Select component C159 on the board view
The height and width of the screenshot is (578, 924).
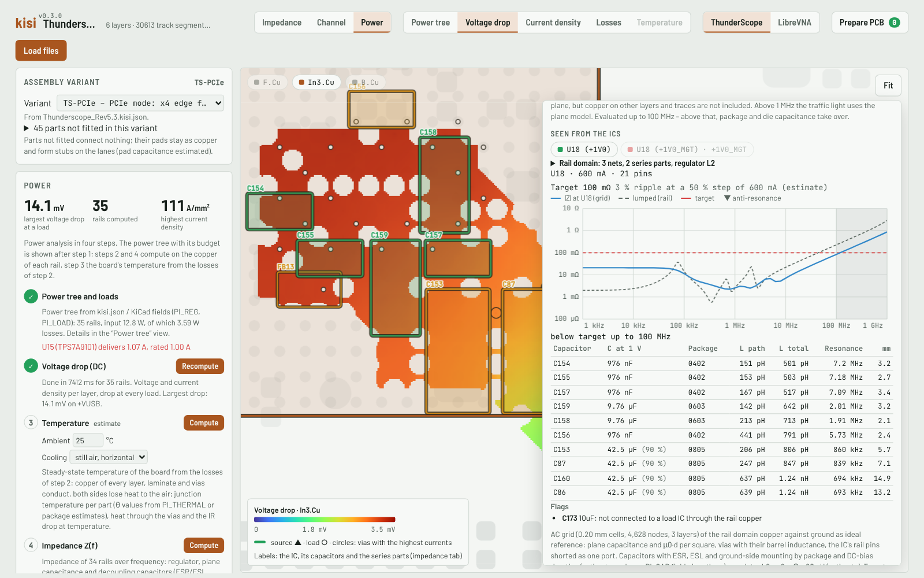click(x=396, y=287)
